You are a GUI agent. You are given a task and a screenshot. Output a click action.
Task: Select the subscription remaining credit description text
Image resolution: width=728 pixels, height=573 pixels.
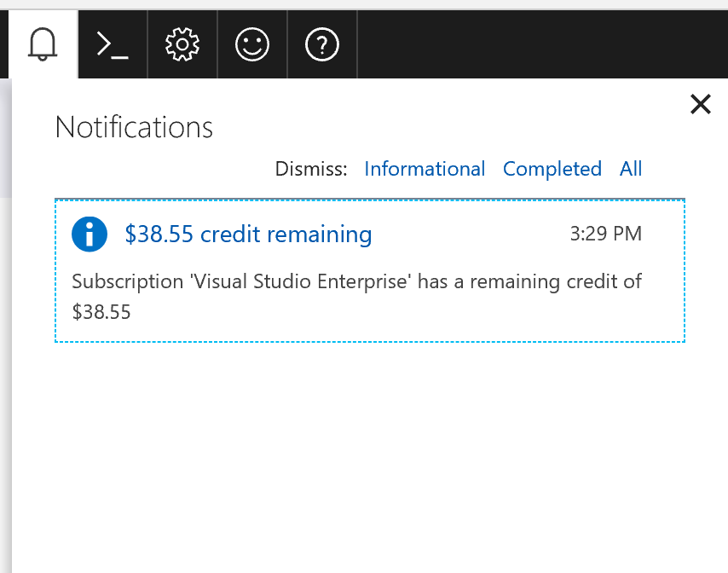(356, 281)
